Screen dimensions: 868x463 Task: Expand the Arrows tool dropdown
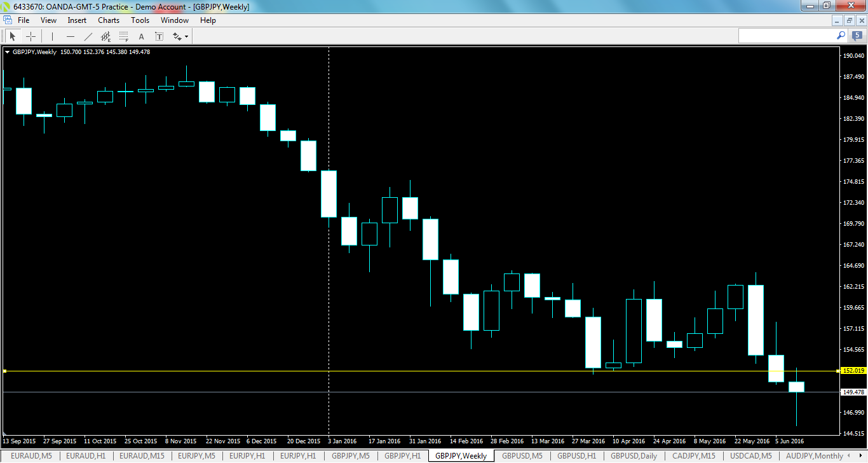click(x=186, y=36)
